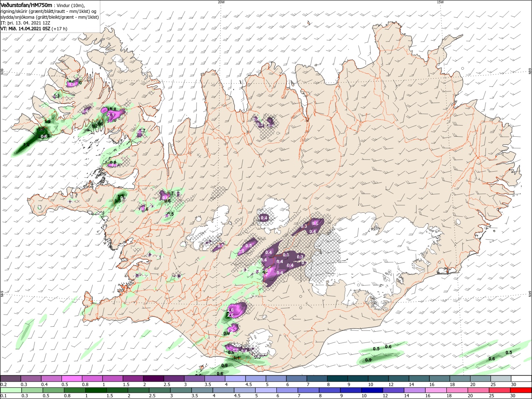Click the "15W" longitude label
The height and width of the screenshot is (399, 532).
(x=440, y=2)
